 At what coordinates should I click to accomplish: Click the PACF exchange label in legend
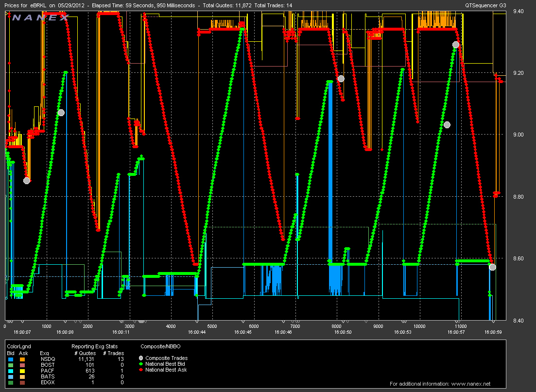pos(45,371)
